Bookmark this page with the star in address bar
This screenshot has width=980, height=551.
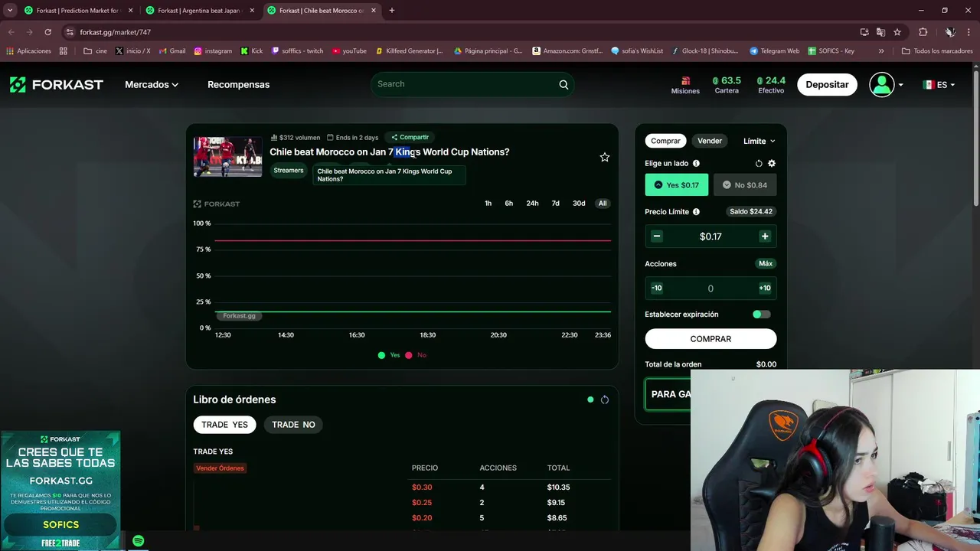(x=897, y=32)
